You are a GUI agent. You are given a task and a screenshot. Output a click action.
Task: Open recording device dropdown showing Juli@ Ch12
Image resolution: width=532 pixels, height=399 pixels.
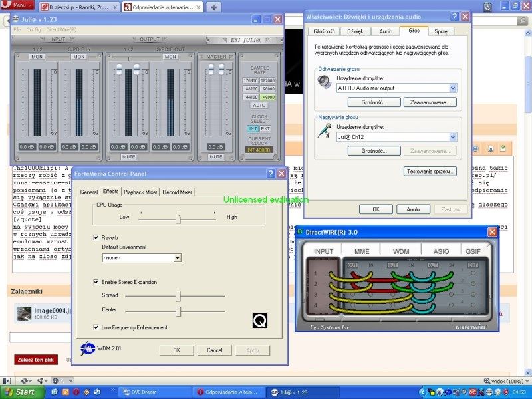pyautogui.click(x=396, y=137)
